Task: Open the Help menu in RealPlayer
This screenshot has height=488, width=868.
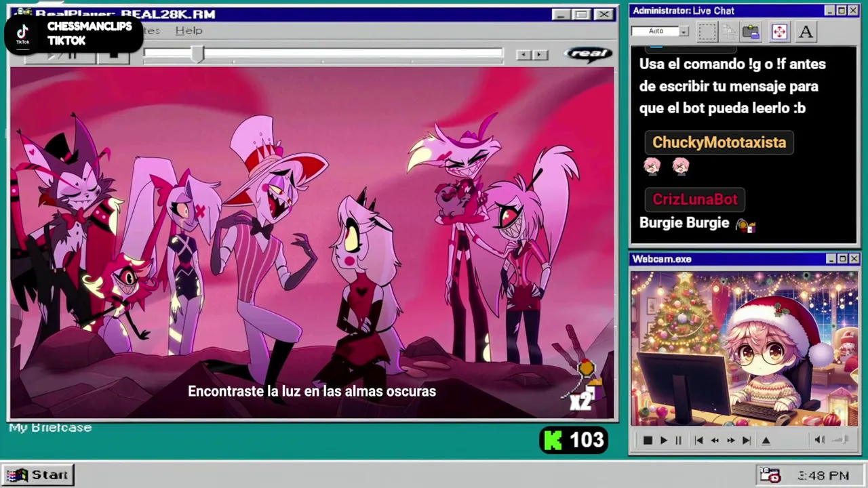Action: [x=189, y=30]
